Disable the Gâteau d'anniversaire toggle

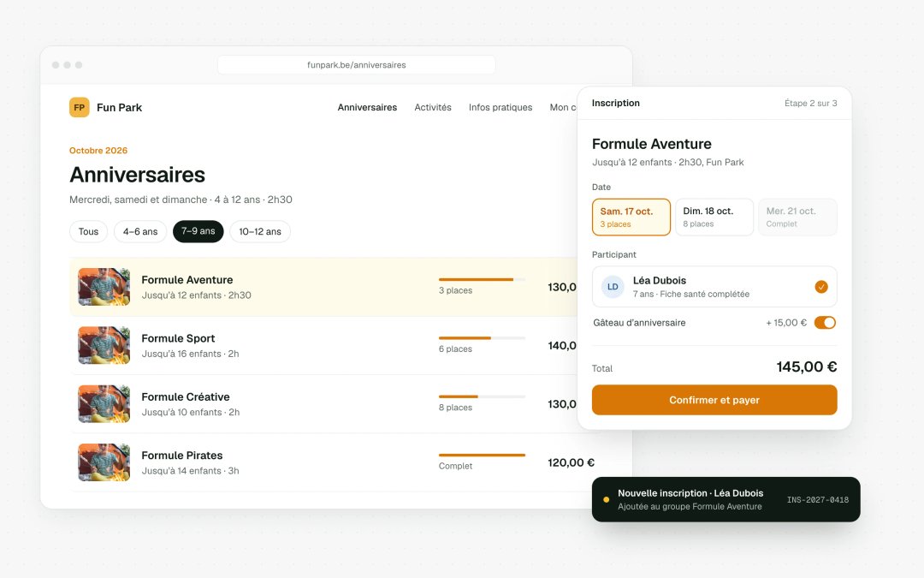[825, 323]
